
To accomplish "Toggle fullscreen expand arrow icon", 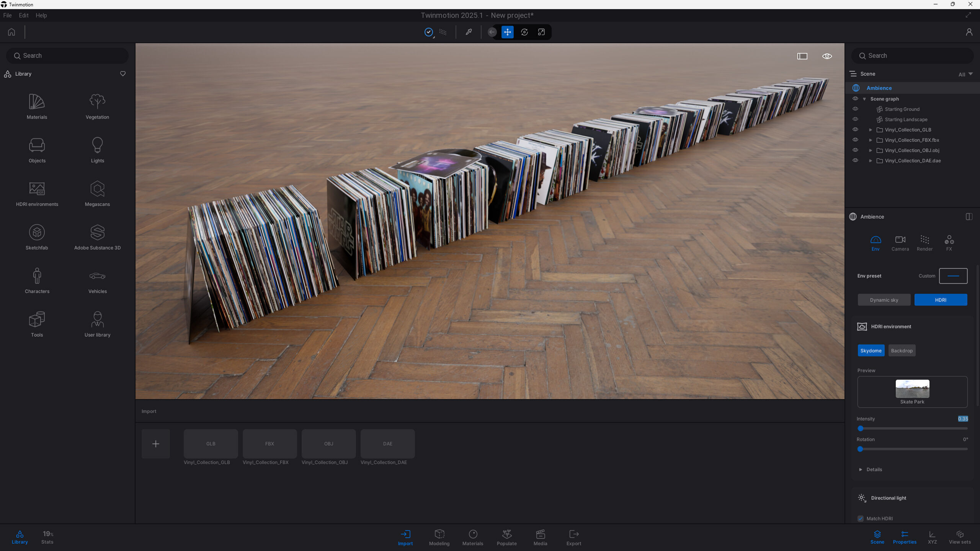I will 968,15.
